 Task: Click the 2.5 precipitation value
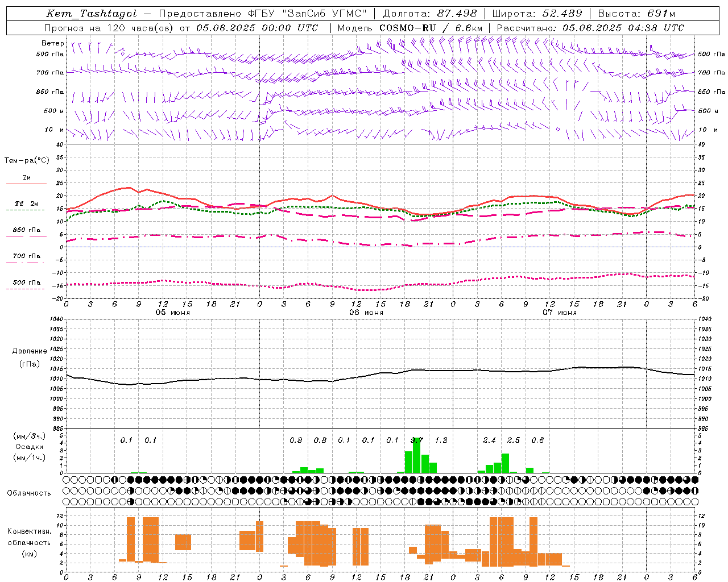click(514, 440)
